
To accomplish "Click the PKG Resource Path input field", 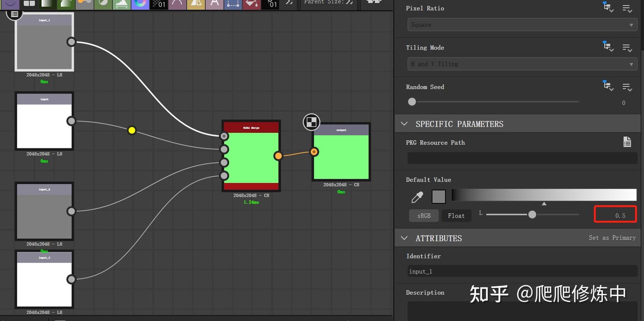I will point(522,158).
